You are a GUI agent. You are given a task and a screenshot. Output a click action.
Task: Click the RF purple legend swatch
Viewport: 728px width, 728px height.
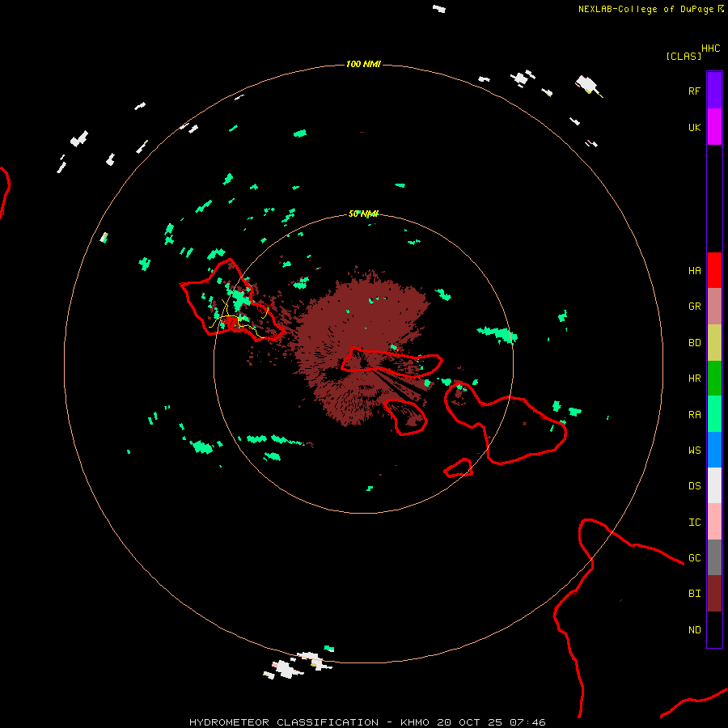(x=714, y=91)
